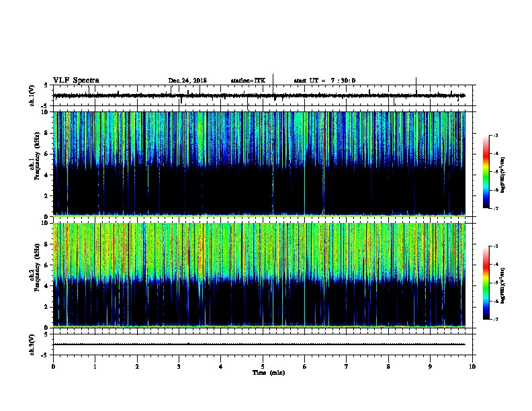Click the ch.1 spectrogram color scale bar
532x411 pixels.
486,172
